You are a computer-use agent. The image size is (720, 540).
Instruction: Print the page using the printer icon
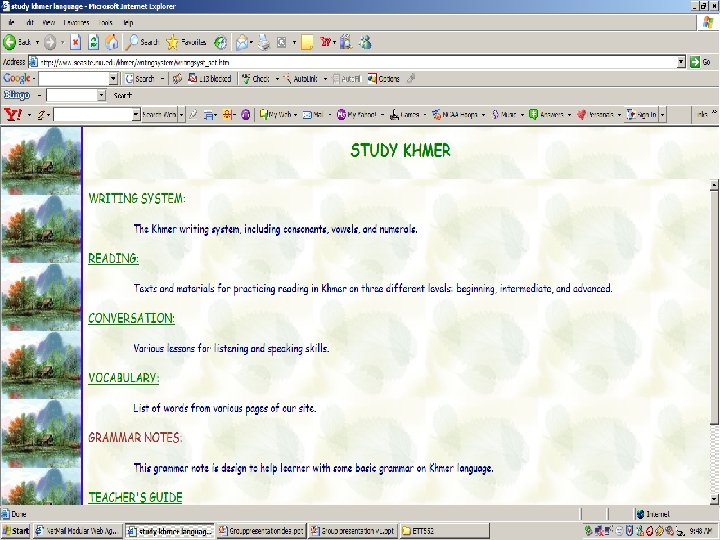click(264, 43)
